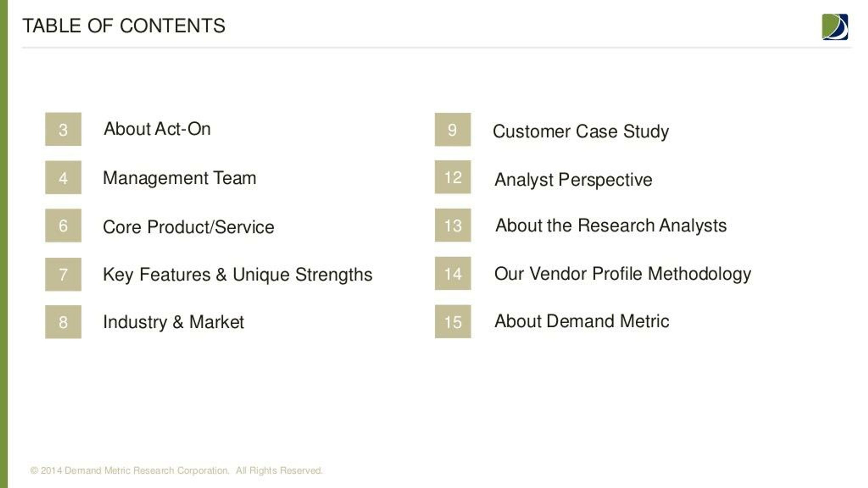The image size is (868, 488).
Task: Click the page 7 number tile
Action: point(63,274)
